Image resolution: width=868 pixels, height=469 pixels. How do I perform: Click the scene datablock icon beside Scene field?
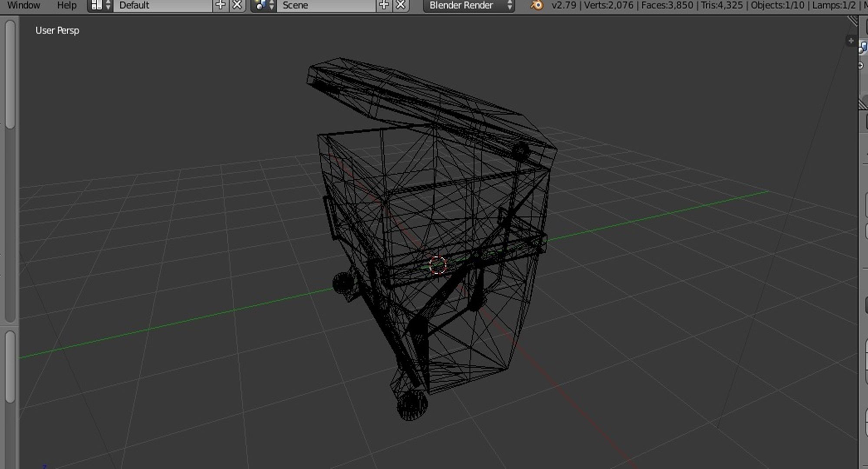(260, 6)
